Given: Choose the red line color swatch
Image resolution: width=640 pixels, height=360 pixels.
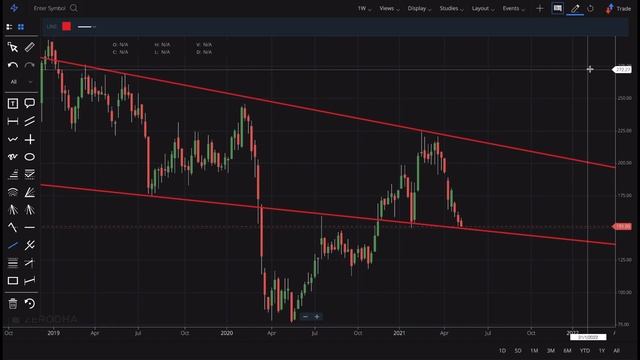Looking at the screenshot, I should click(x=67, y=27).
